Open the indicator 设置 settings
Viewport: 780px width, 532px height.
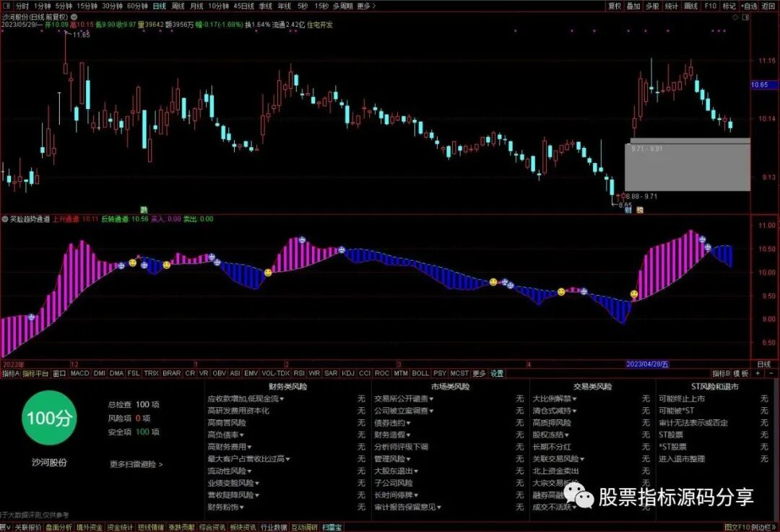click(x=497, y=373)
